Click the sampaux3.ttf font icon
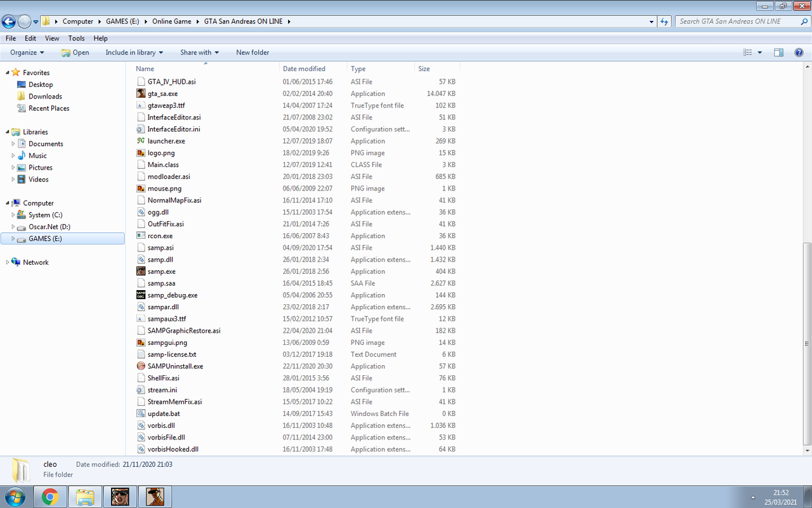Image resolution: width=812 pixels, height=508 pixels. 141,319
